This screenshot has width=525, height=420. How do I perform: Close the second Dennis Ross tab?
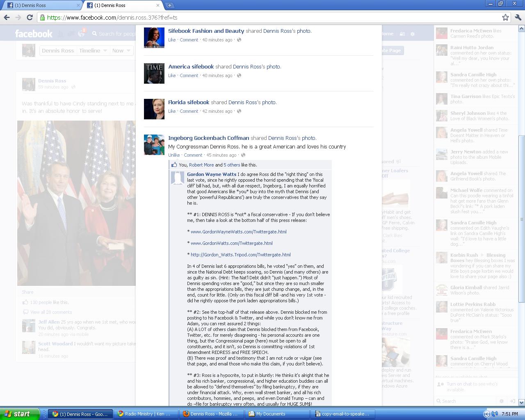click(157, 5)
